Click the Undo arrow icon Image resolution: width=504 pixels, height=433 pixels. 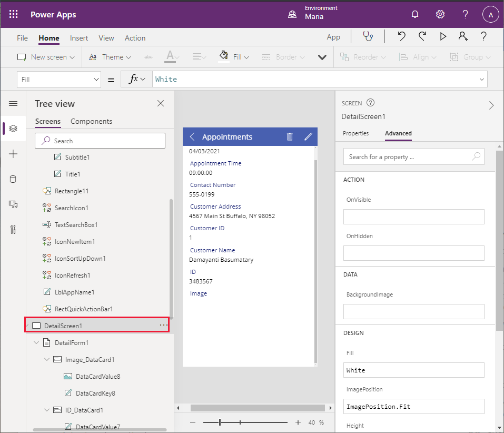click(402, 36)
